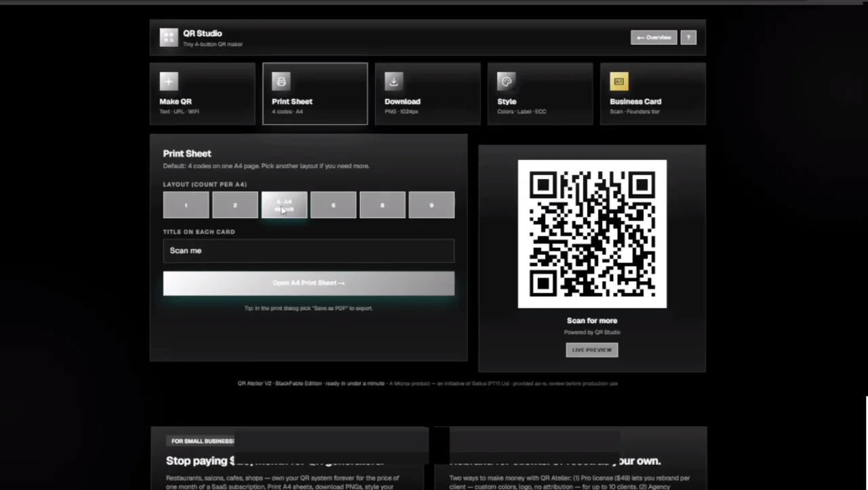Viewport: 868px width, 490px height.
Task: Click the Print Sheet printer icon
Action: pos(281,81)
